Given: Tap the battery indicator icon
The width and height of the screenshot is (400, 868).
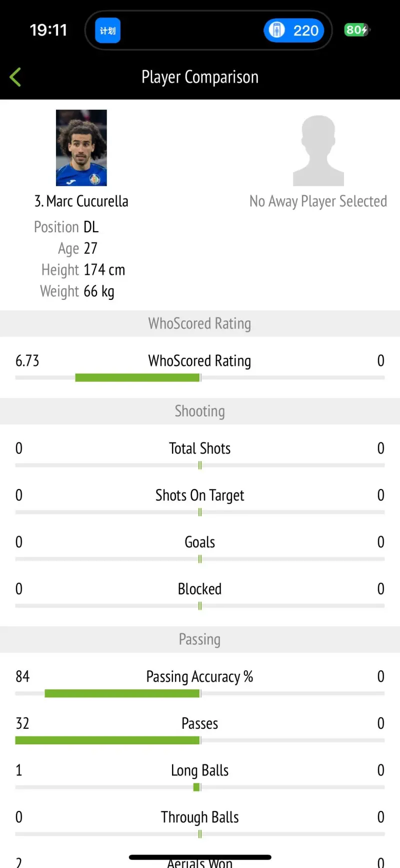Looking at the screenshot, I should point(356,30).
